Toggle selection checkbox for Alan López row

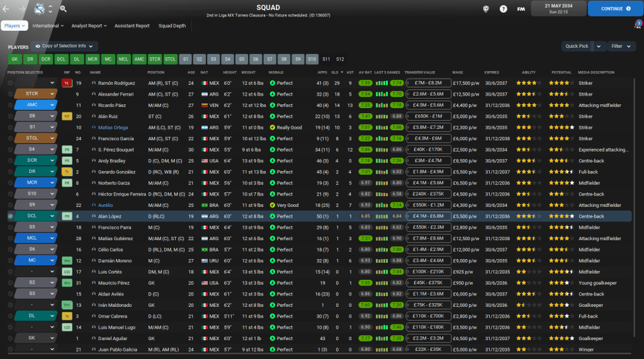coord(11,216)
